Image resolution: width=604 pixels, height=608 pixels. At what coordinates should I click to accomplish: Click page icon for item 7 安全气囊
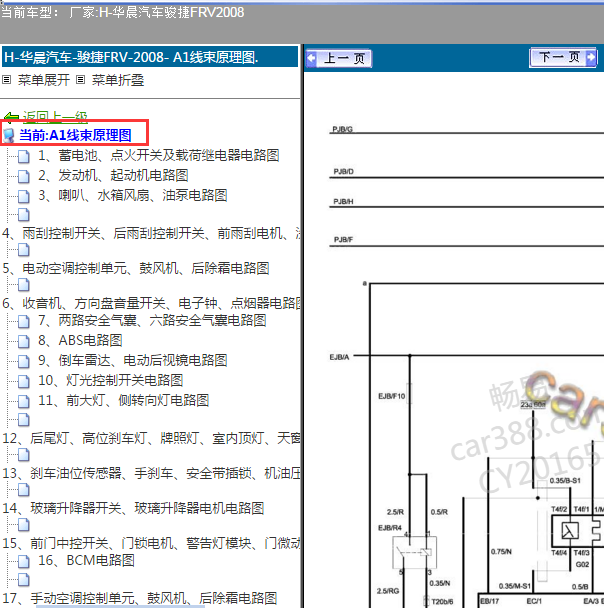point(24,321)
